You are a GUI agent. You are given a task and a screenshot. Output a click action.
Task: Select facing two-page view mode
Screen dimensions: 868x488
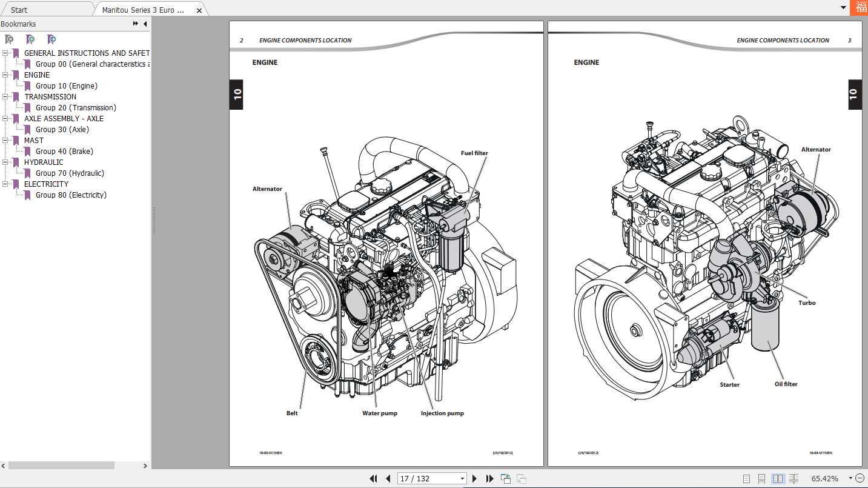[778, 478]
